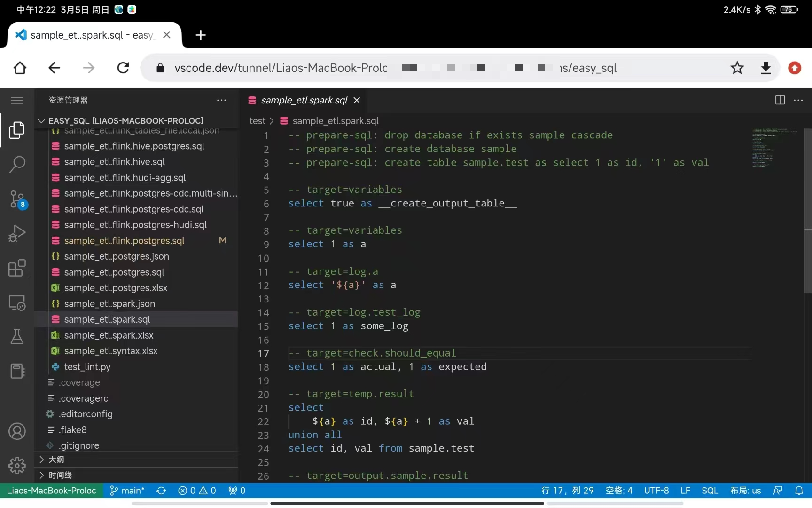The height and width of the screenshot is (508, 812).
Task: Open sample_etl.flink.hive.sql from explorer
Action: coord(115,162)
